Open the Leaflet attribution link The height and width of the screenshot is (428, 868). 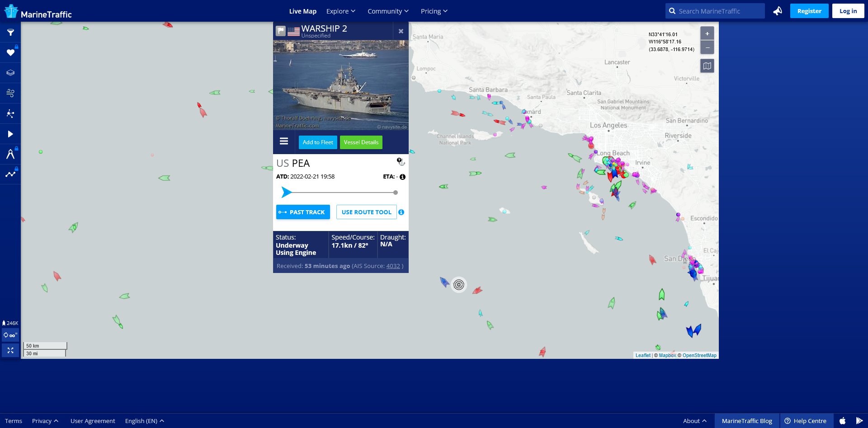click(x=643, y=355)
